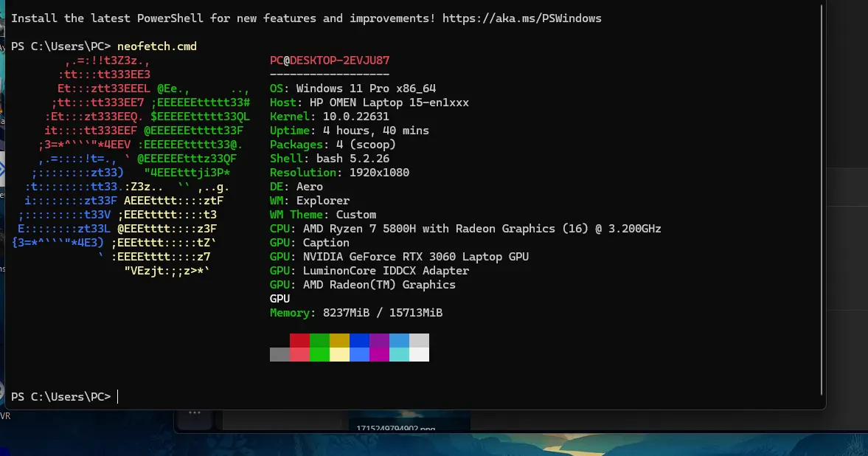Click the neofetch.cmd command text
The height and width of the screenshot is (456, 868).
(156, 46)
